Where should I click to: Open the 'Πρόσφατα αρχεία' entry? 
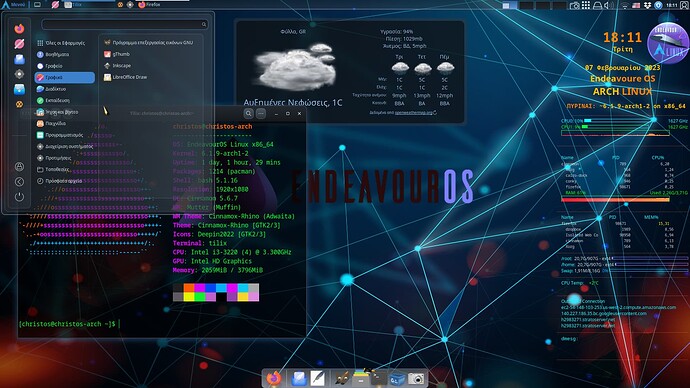click(64, 181)
